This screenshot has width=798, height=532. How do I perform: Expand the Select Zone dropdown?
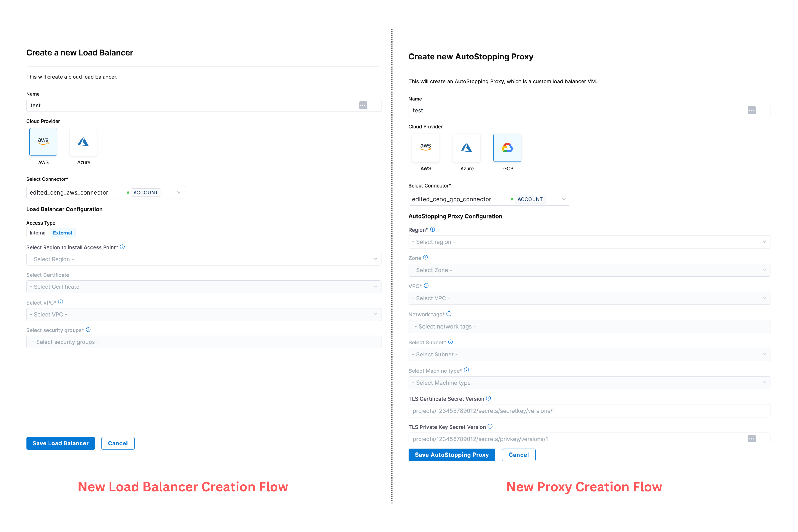(x=589, y=270)
